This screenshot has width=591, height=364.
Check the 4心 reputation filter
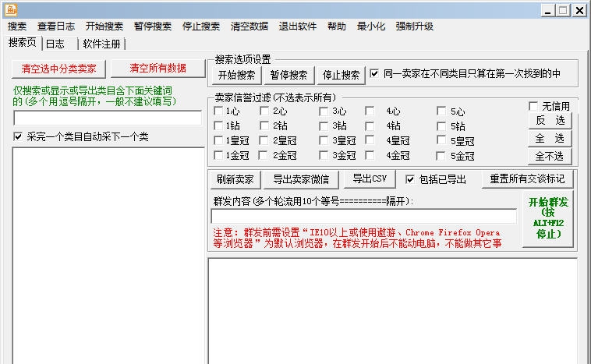pyautogui.click(x=370, y=111)
